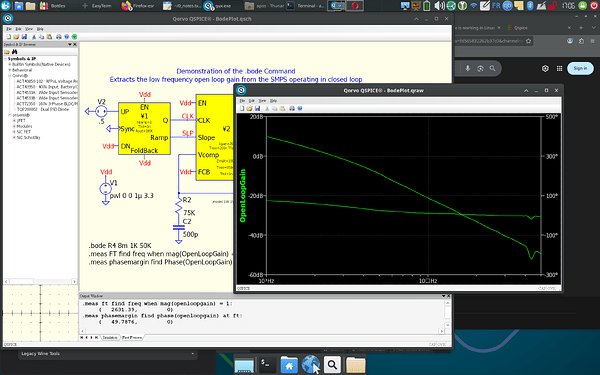This screenshot has width=600, height=375.
Task: Click Sign in button in browser
Action: point(580,68)
